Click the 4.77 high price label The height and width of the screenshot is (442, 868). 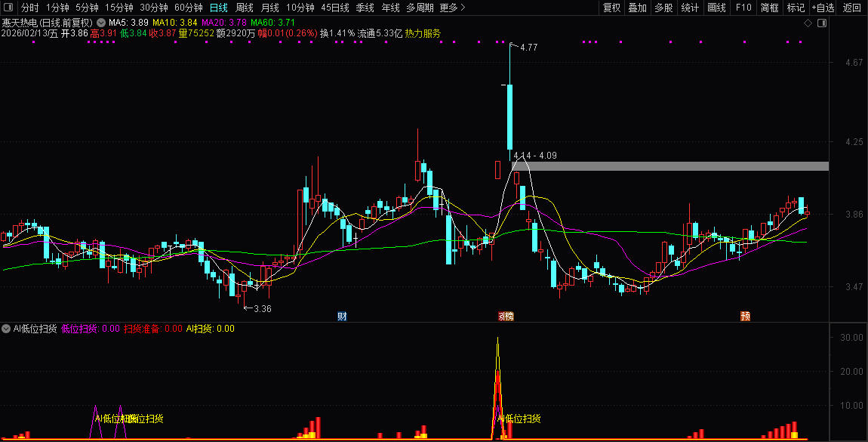point(528,48)
